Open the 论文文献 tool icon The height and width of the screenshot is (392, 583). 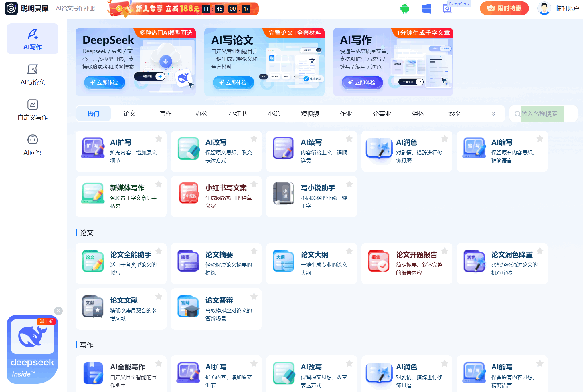point(93,306)
